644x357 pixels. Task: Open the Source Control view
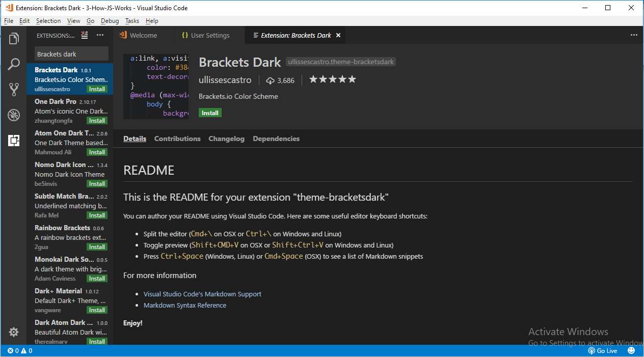13,90
